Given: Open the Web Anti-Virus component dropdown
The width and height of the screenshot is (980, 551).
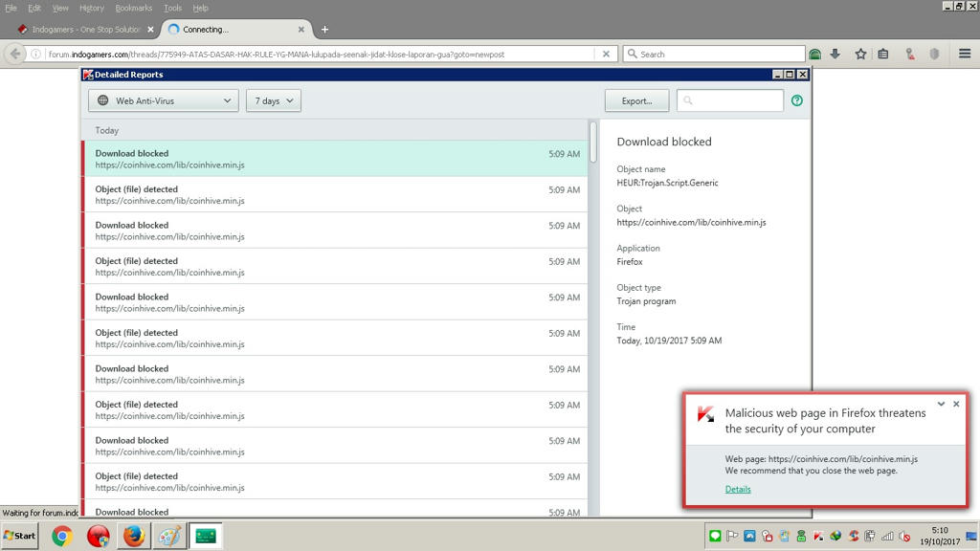Looking at the screenshot, I should 163,100.
